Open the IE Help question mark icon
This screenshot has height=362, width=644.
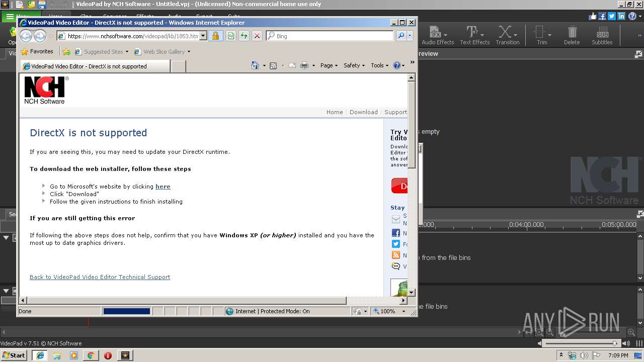pyautogui.click(x=396, y=65)
